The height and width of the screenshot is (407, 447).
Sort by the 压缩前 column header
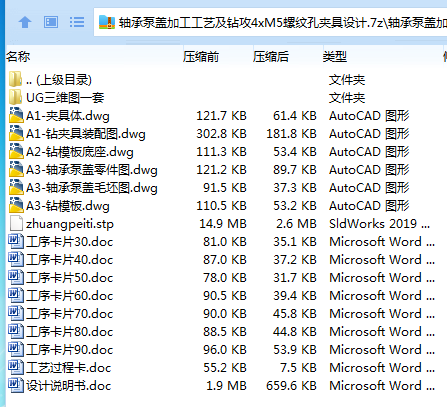(201, 57)
